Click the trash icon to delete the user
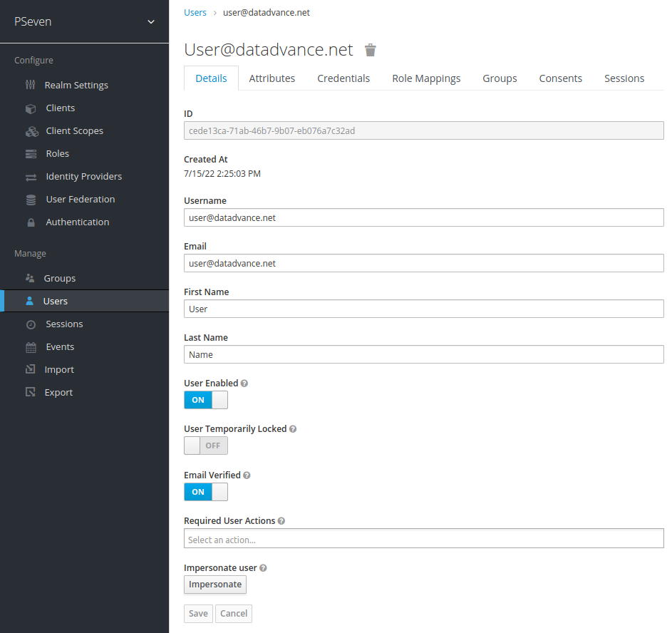The image size is (672, 633). [371, 50]
